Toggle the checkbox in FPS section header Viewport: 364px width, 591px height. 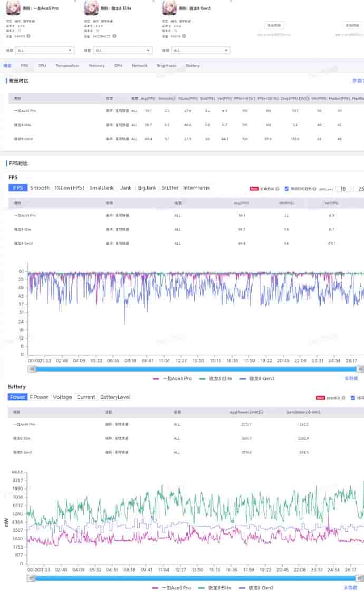pyautogui.click(x=287, y=188)
